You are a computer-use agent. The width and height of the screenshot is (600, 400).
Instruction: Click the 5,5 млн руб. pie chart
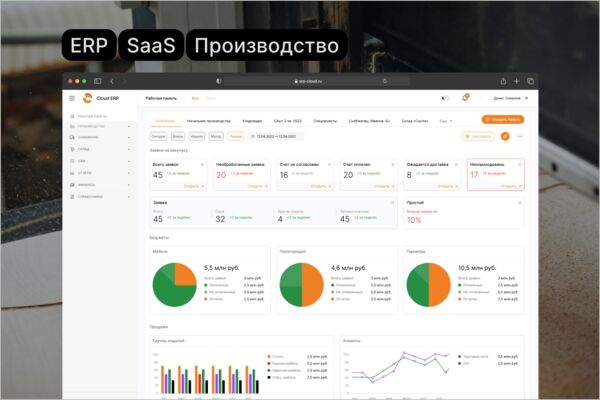(174, 284)
